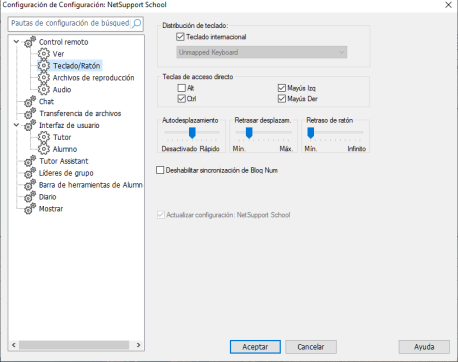Viewport: 458px width, 362px height.
Task: Click the gear icon beside Diario
Action: tap(30, 197)
